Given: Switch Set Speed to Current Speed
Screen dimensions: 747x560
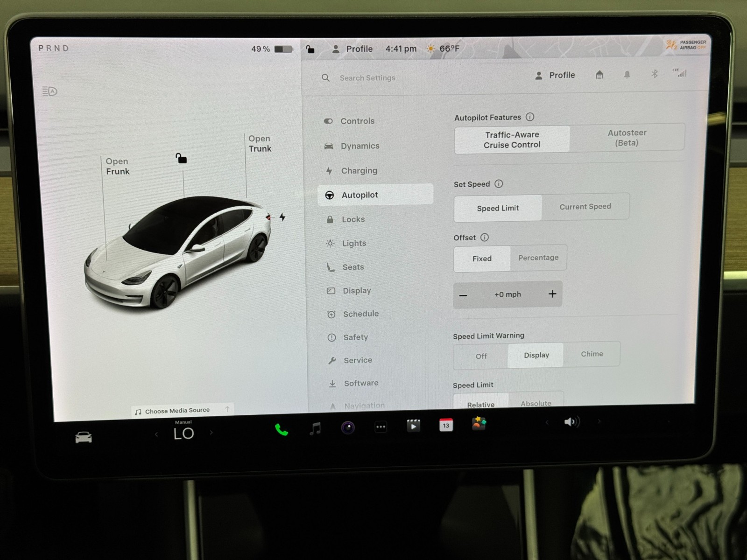Looking at the screenshot, I should pyautogui.click(x=585, y=207).
